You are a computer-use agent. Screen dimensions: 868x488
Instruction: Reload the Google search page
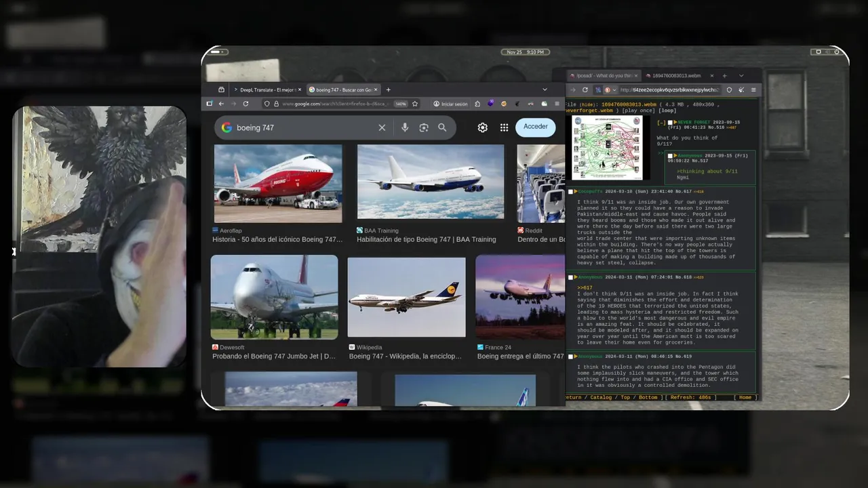(245, 104)
